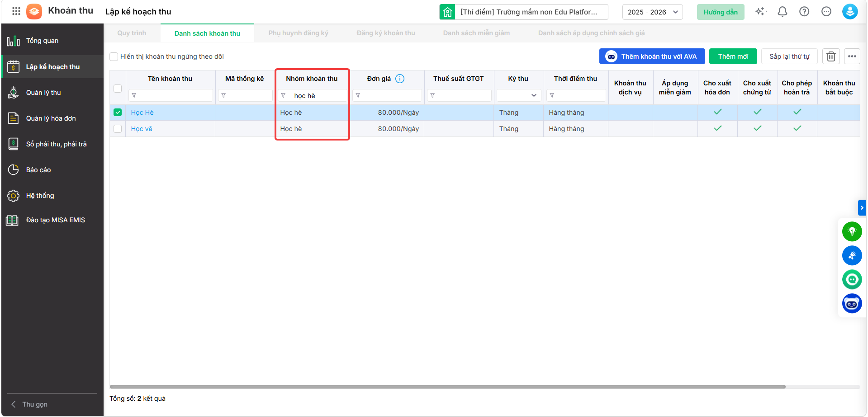This screenshot has height=417, width=868.
Task: Click Cho phép hoàn trả checkmark in Học vẽ row
Action: pos(797,128)
